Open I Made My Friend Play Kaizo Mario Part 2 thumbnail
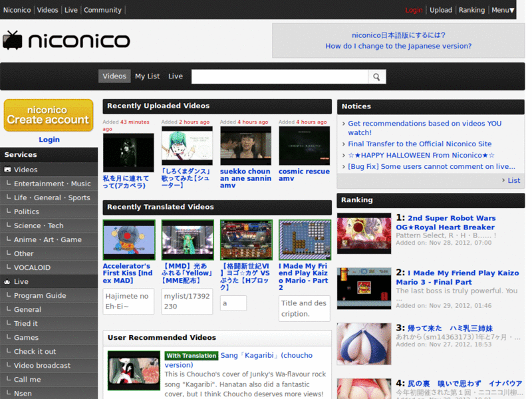Viewport: 532px width, 399px height. [x=305, y=240]
